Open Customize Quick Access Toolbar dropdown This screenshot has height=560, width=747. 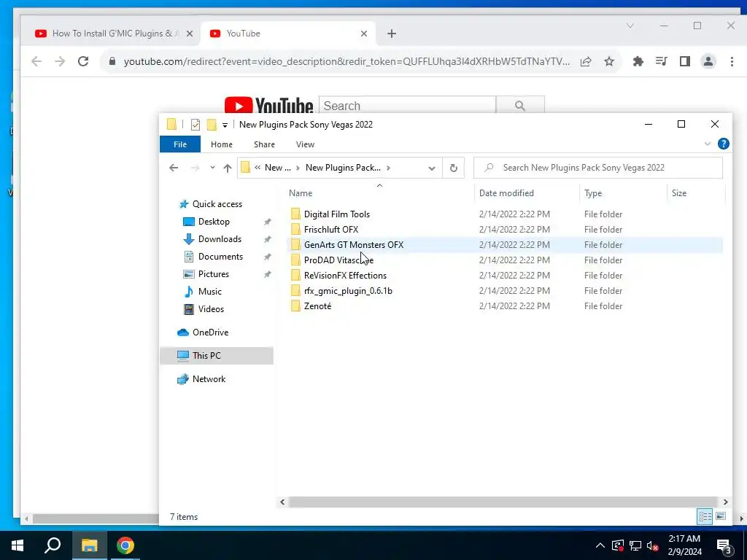coord(225,125)
